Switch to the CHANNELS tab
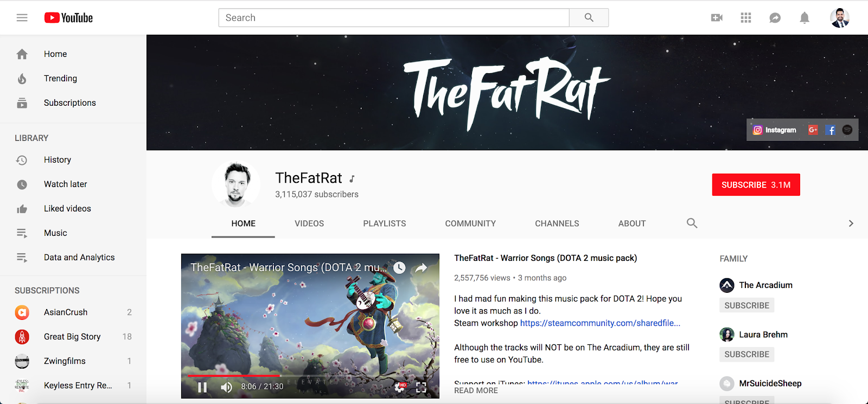The image size is (868, 404). [x=557, y=223]
